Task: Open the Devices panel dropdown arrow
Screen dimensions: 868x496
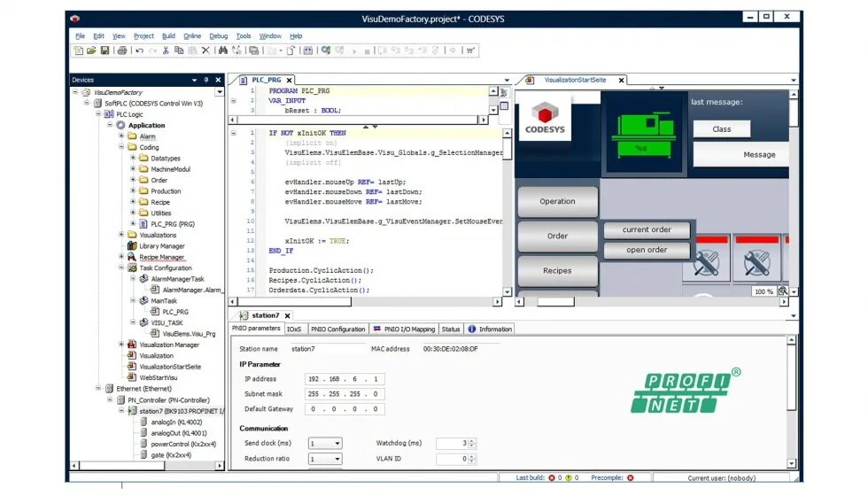Action: point(194,80)
